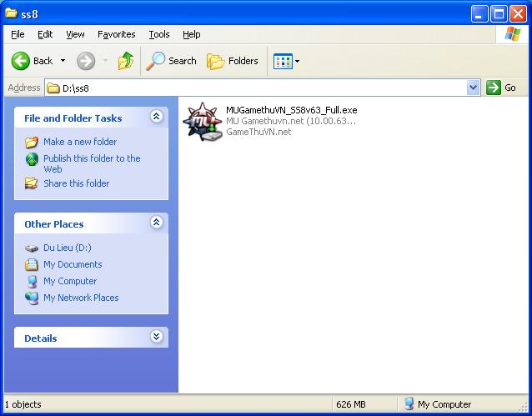Open the Favorites menu

click(x=117, y=34)
